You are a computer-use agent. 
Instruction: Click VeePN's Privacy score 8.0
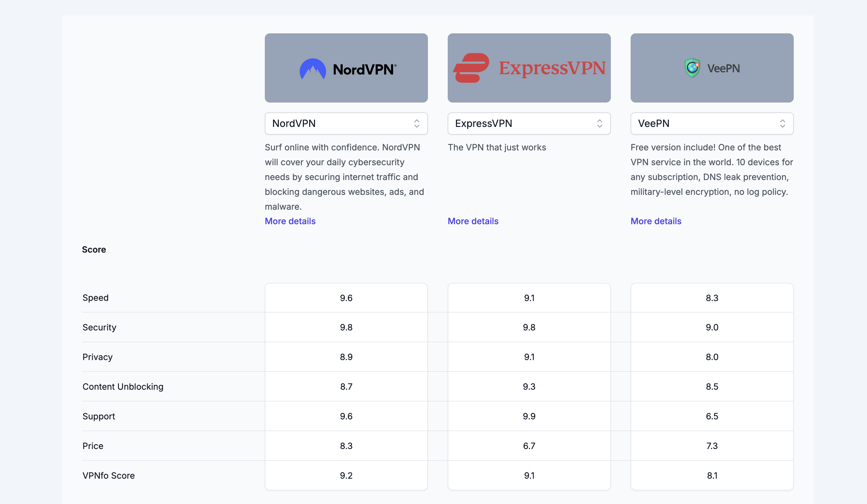[x=712, y=357]
